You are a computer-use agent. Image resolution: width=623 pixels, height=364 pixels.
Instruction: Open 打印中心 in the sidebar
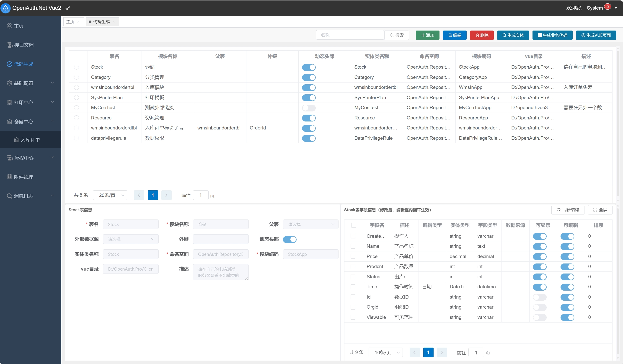coord(23,102)
